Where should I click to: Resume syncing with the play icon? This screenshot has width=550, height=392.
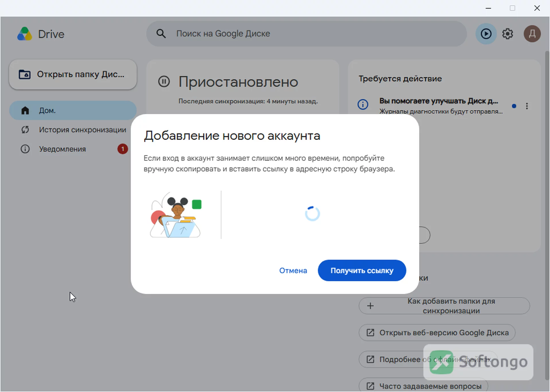[x=486, y=34]
